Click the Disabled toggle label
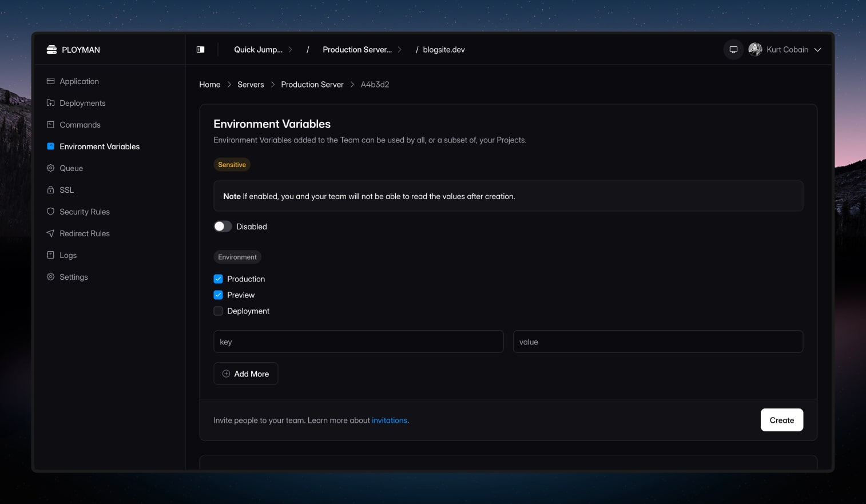866x504 pixels. coord(252,227)
